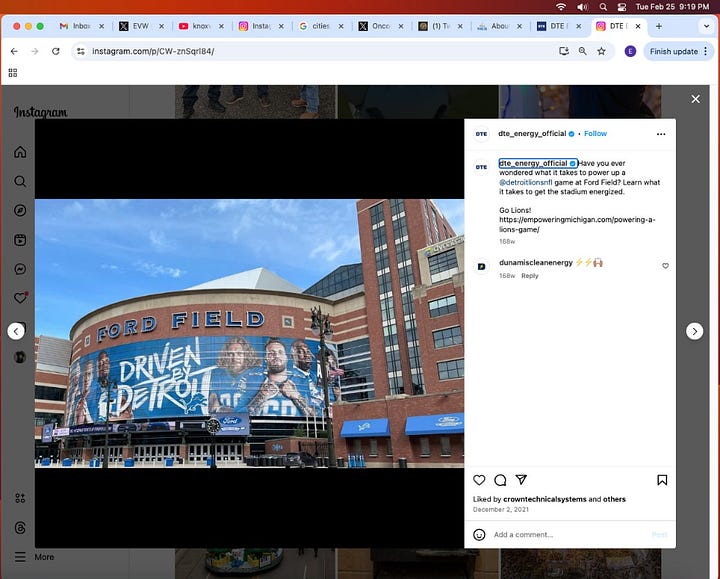Click the December 2, 2021 date
720x579 pixels.
[x=501, y=510]
